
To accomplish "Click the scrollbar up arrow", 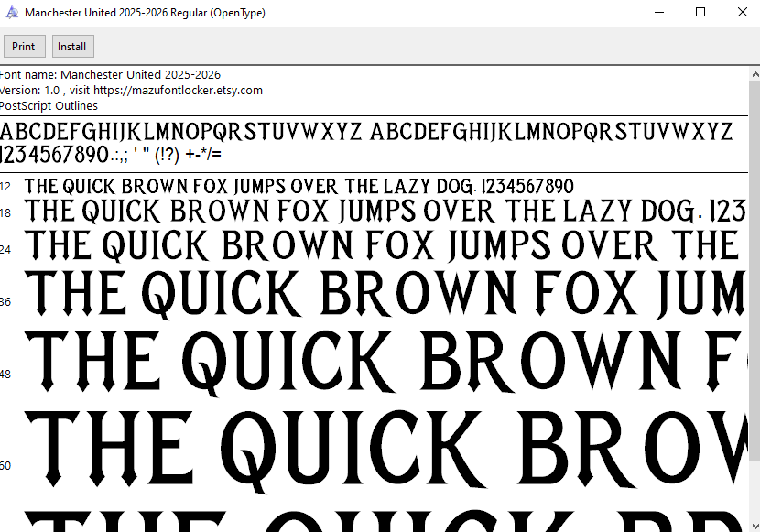I will (753, 74).
